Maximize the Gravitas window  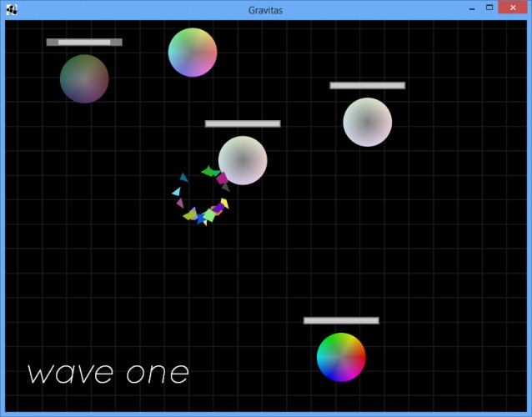[x=489, y=8]
